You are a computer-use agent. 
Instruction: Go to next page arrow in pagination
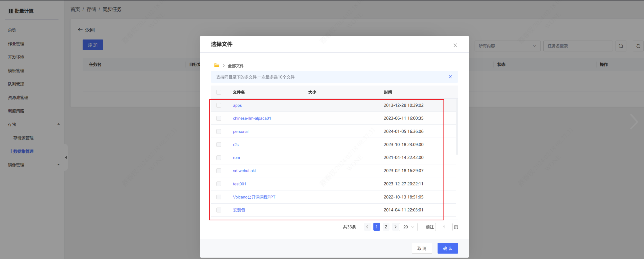pyautogui.click(x=395, y=227)
